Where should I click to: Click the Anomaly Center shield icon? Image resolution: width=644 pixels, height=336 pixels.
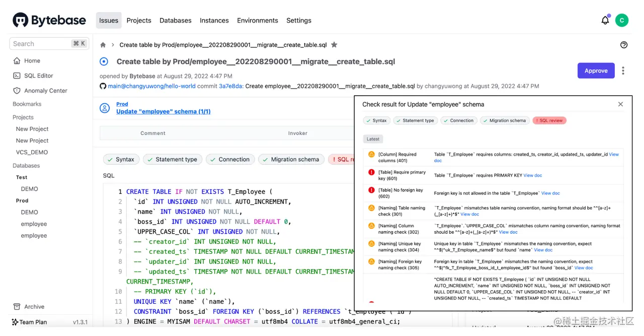coord(17,91)
